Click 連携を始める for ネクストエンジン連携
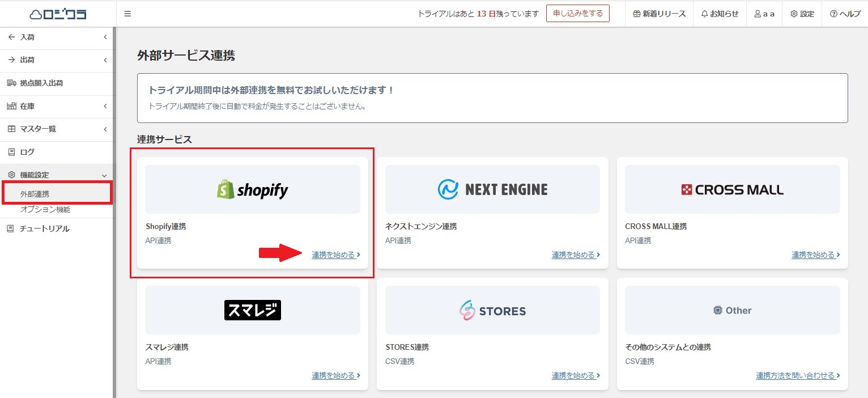The height and width of the screenshot is (398, 868). tap(576, 255)
